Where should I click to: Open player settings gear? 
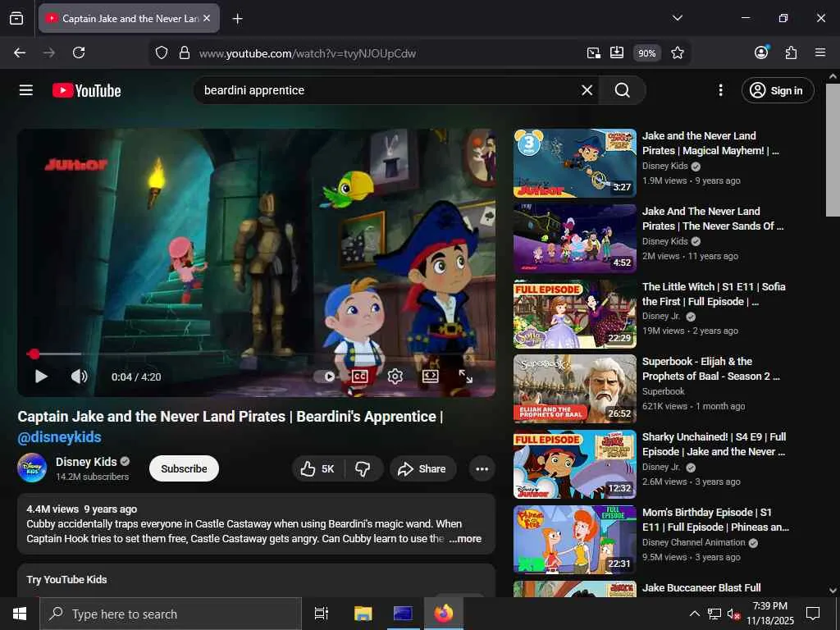point(395,377)
